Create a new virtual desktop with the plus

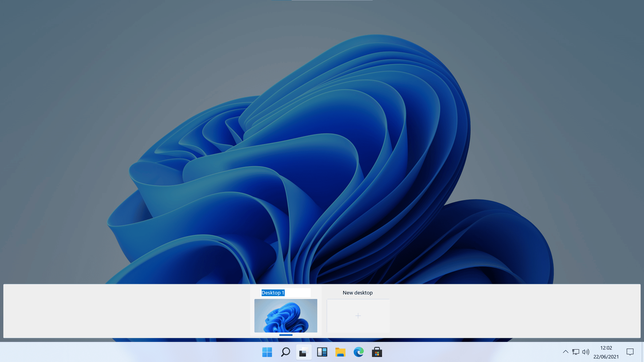coord(358,315)
